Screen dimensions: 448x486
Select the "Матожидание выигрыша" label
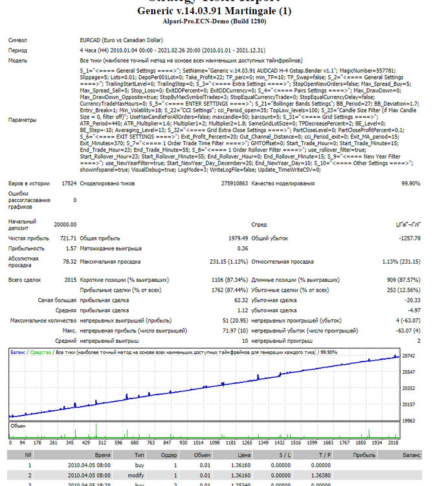pos(111,249)
